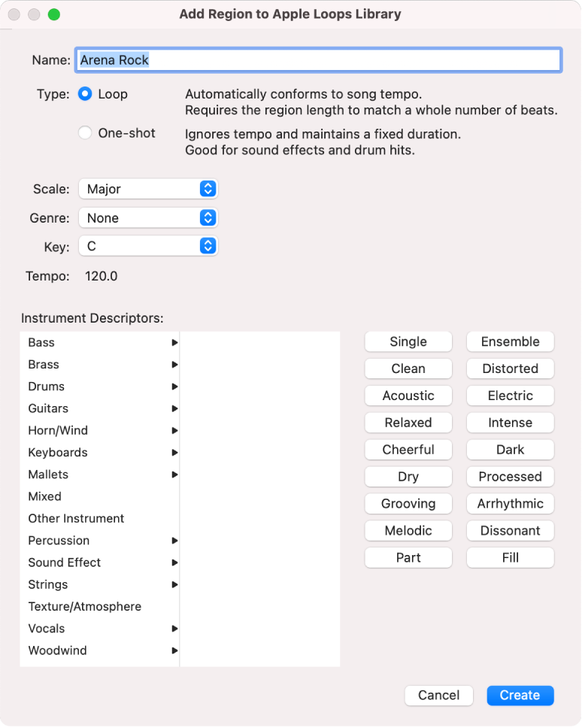Click the Name field showing Arena Rock
Image resolution: width=582 pixels, height=728 pixels.
click(x=317, y=59)
